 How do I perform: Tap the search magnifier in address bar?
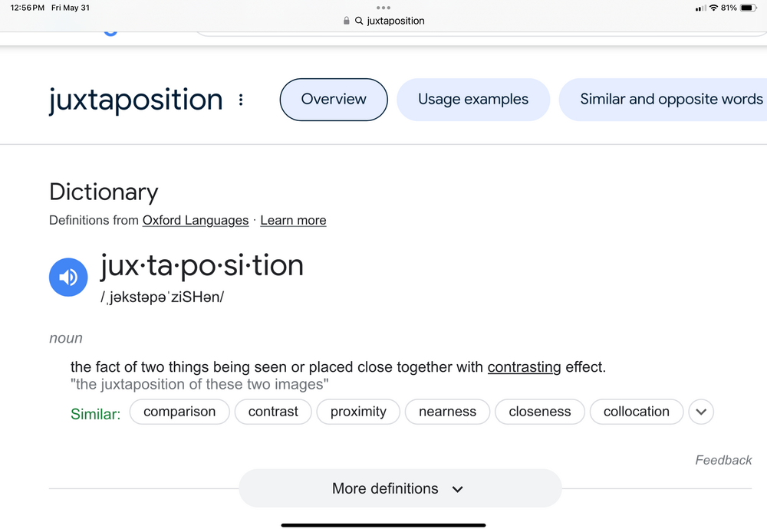[x=359, y=21]
